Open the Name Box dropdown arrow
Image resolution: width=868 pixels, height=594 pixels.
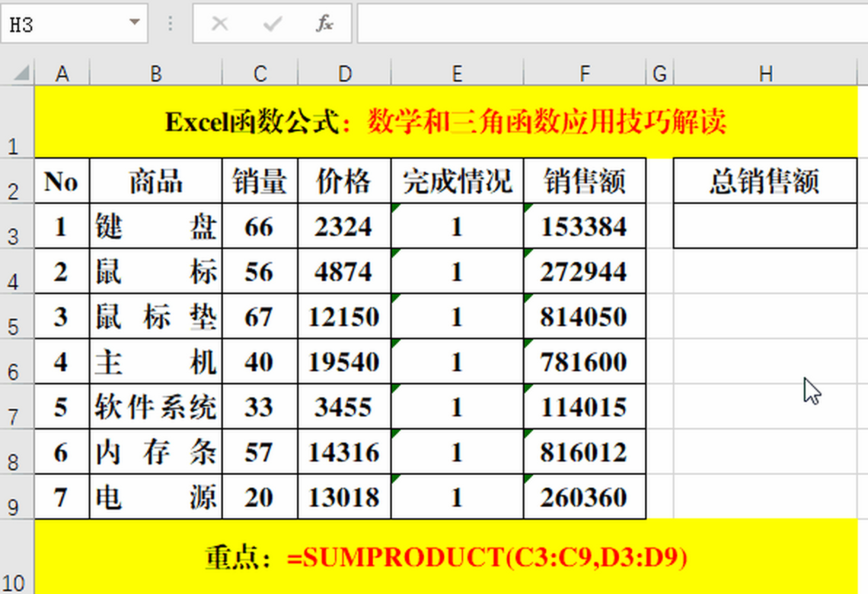[x=135, y=22]
